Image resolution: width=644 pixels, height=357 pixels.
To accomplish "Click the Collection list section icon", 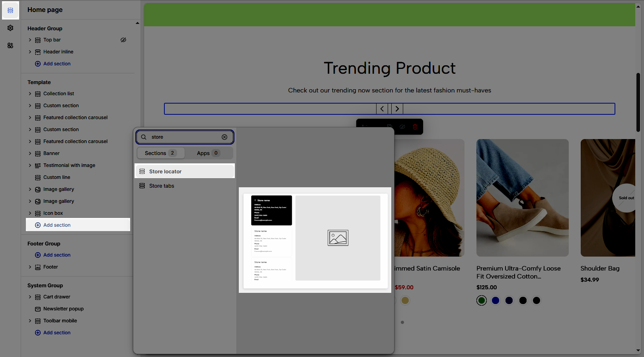I will 38,94.
